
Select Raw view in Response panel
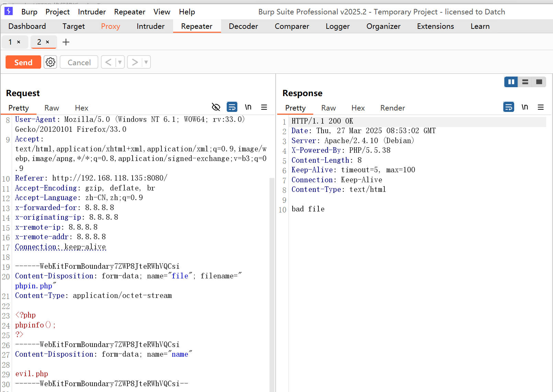(x=328, y=108)
